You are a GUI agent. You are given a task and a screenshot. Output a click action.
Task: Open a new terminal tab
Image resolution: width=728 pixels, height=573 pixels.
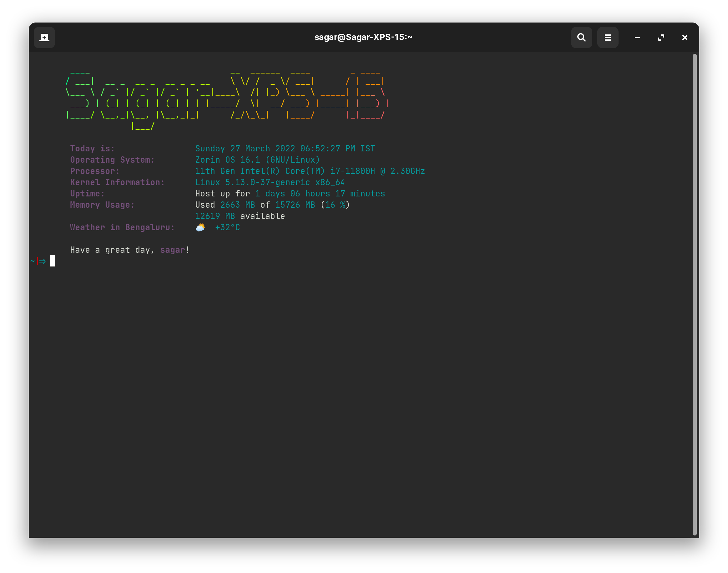point(44,38)
